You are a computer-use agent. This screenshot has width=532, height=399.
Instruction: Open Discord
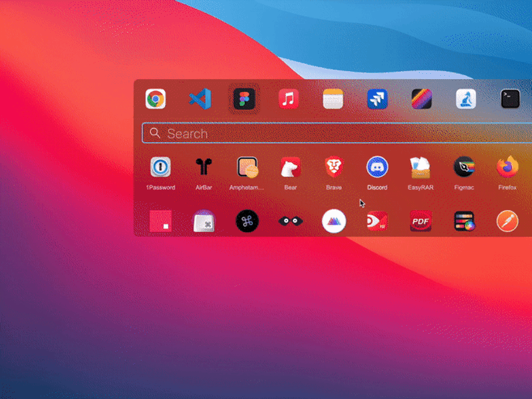click(376, 168)
